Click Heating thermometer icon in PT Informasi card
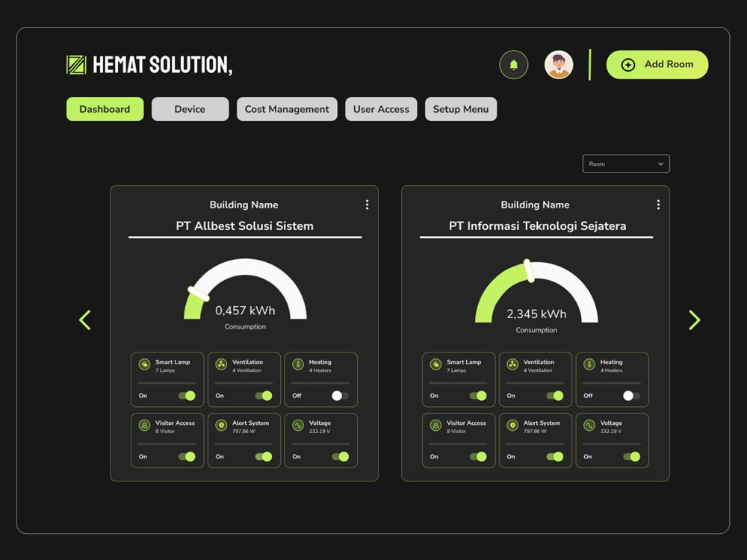 [589, 365]
